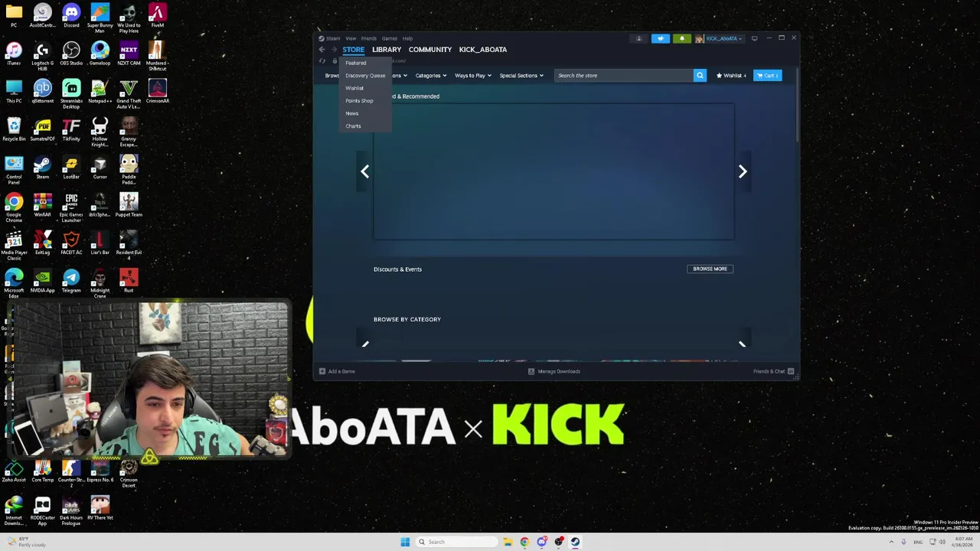Screen dimensions: 980x551
Task: Open the Help menu in Steam
Action: click(408, 38)
